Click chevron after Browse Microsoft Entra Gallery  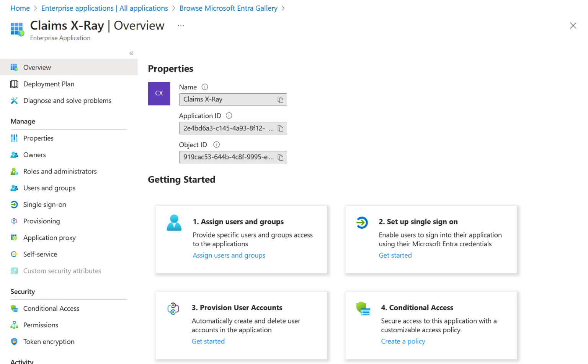pos(283,8)
